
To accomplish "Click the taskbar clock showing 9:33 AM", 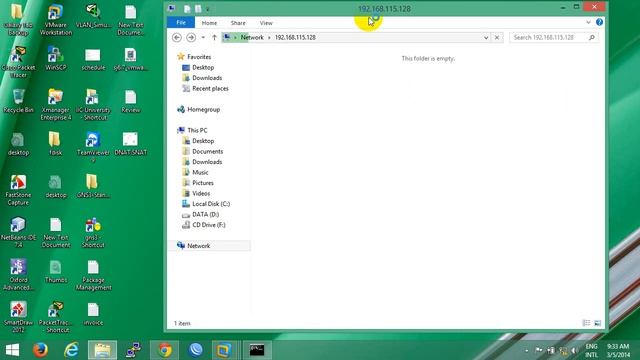I will coord(618,351).
